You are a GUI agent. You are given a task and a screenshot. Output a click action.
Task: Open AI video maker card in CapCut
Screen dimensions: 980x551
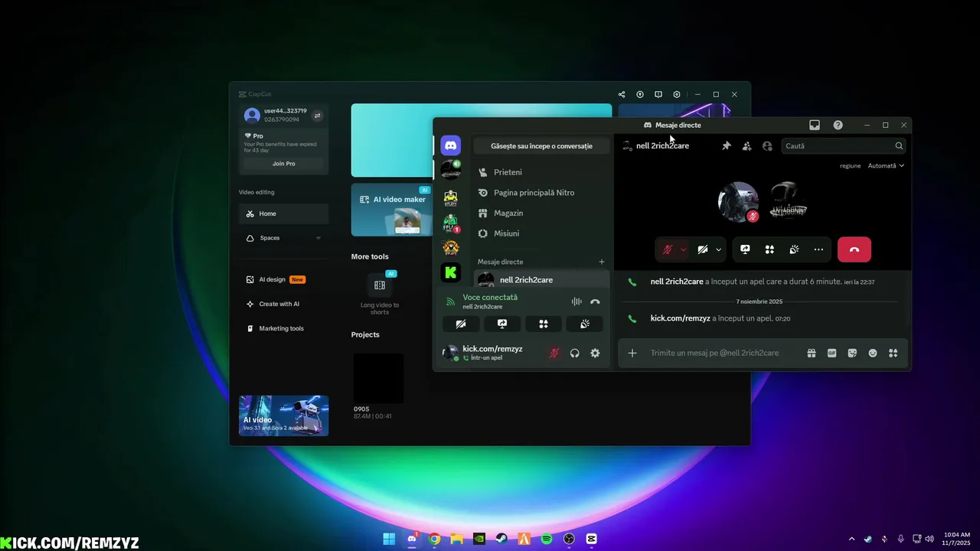click(392, 210)
